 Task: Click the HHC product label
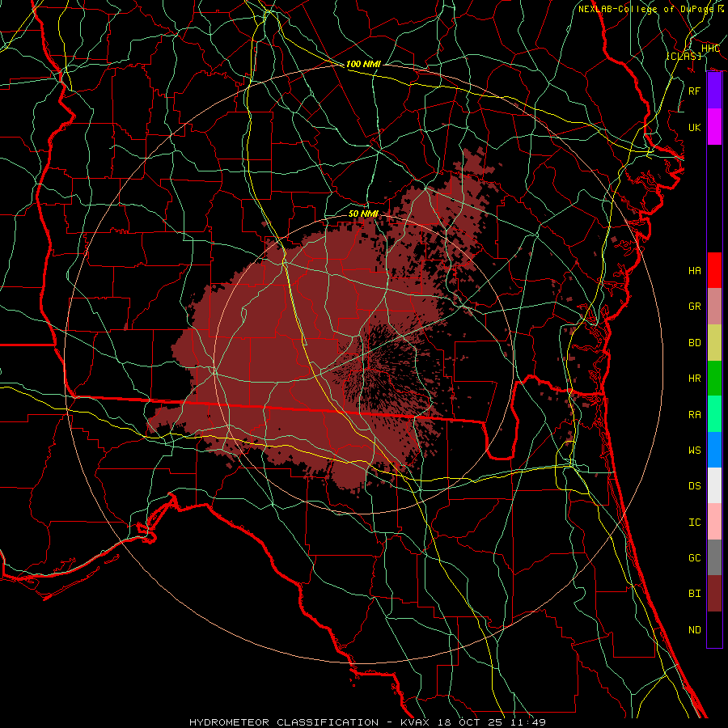tap(710, 49)
